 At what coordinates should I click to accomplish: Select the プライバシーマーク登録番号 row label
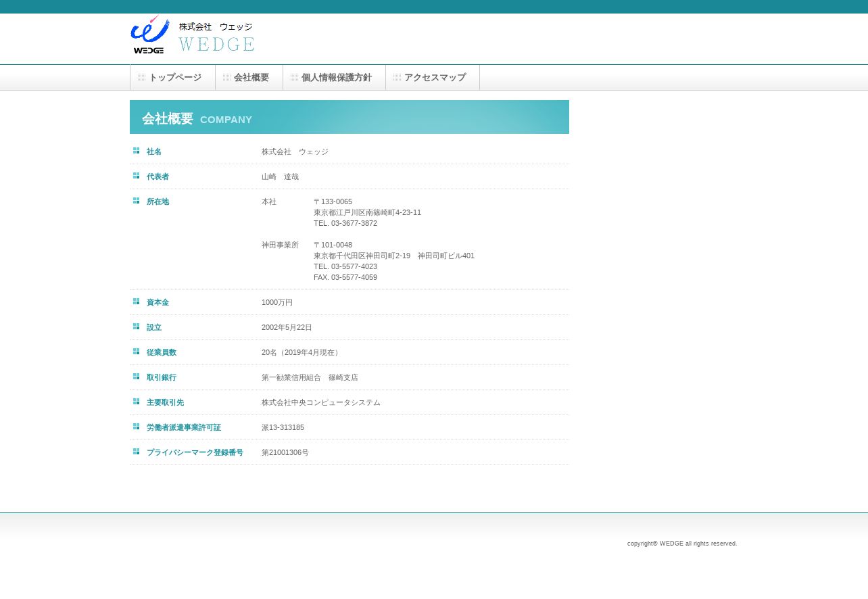(195, 452)
